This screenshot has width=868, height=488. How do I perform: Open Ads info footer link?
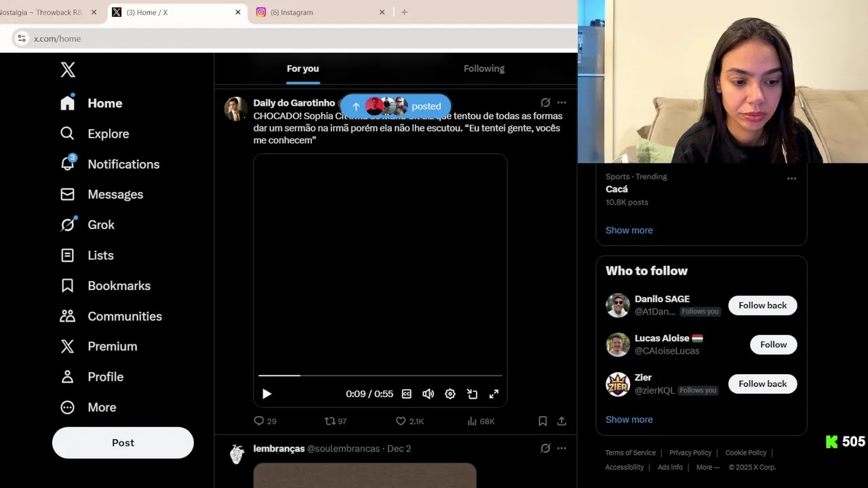[670, 467]
